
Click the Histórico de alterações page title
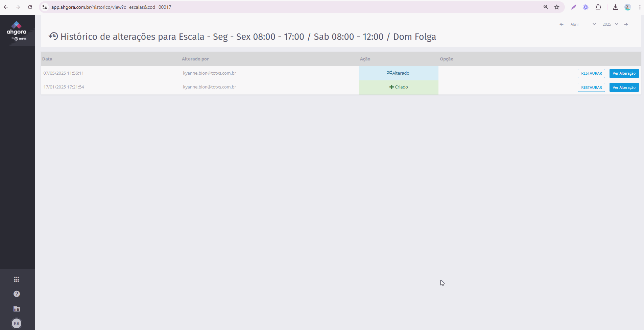click(248, 36)
